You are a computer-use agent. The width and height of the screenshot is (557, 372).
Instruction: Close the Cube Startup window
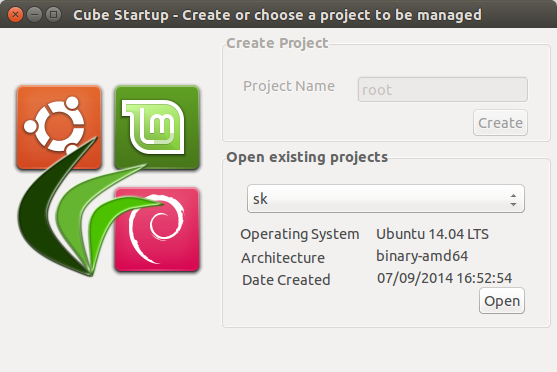point(15,15)
